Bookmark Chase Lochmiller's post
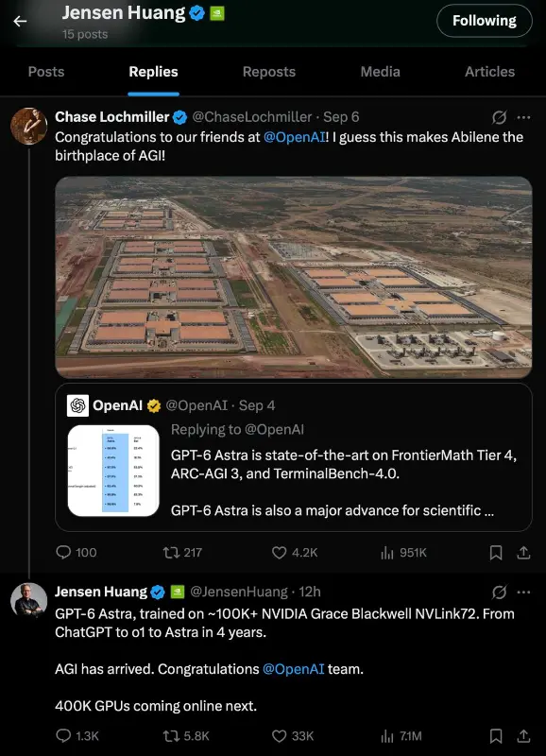 (496, 553)
